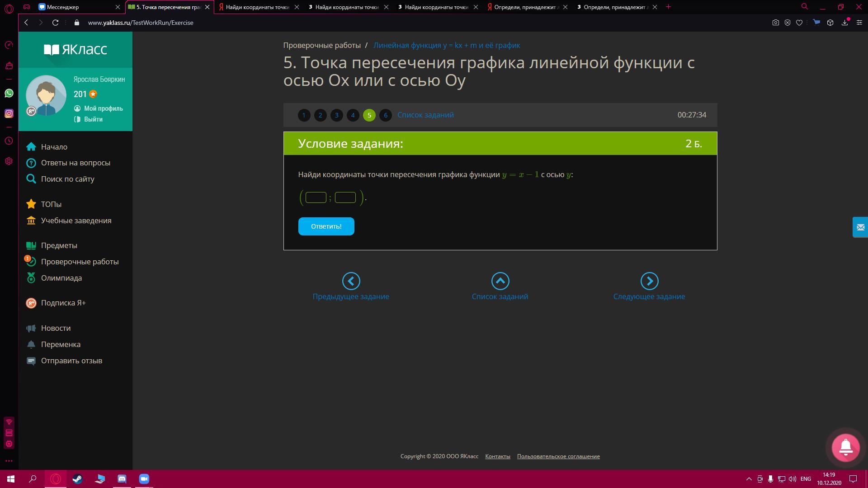Open the envelope message side tab
This screenshot has height=488, width=868.
860,227
